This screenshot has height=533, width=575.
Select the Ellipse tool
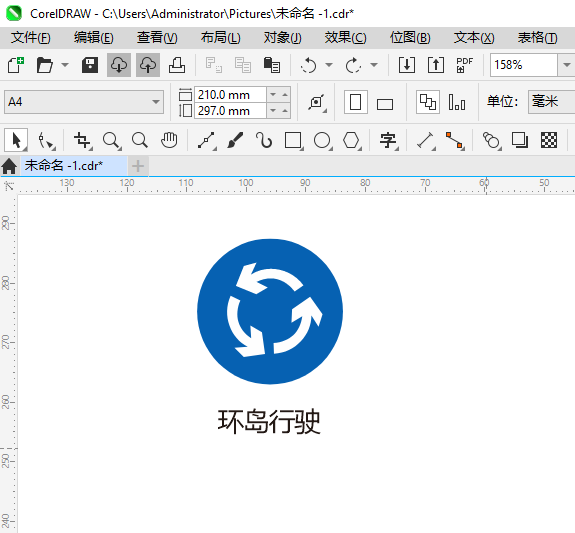click(x=323, y=140)
